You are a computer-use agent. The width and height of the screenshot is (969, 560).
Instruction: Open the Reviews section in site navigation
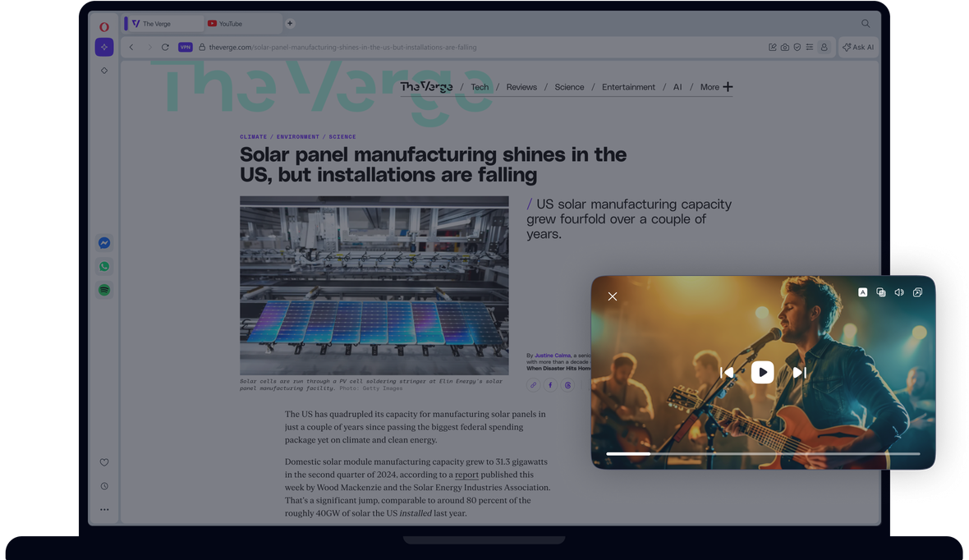pos(521,87)
